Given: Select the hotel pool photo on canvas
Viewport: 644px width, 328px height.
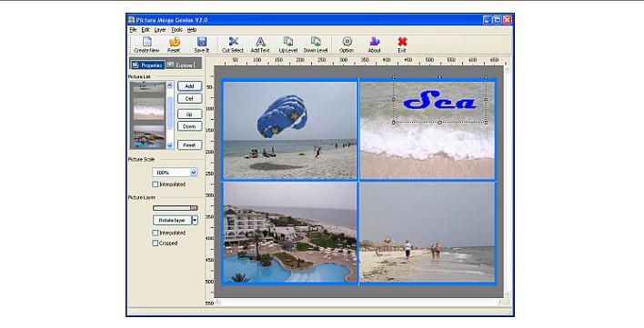Looking at the screenshot, I should click(290, 232).
